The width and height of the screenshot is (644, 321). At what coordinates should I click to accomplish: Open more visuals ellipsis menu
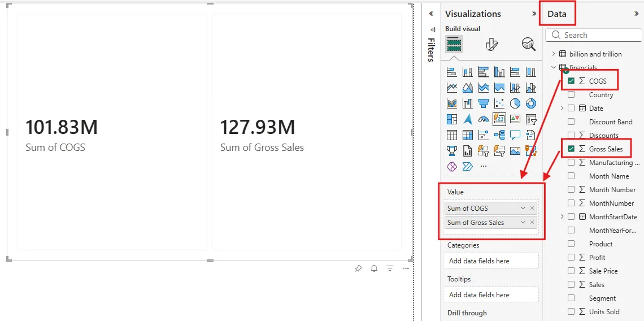484,166
